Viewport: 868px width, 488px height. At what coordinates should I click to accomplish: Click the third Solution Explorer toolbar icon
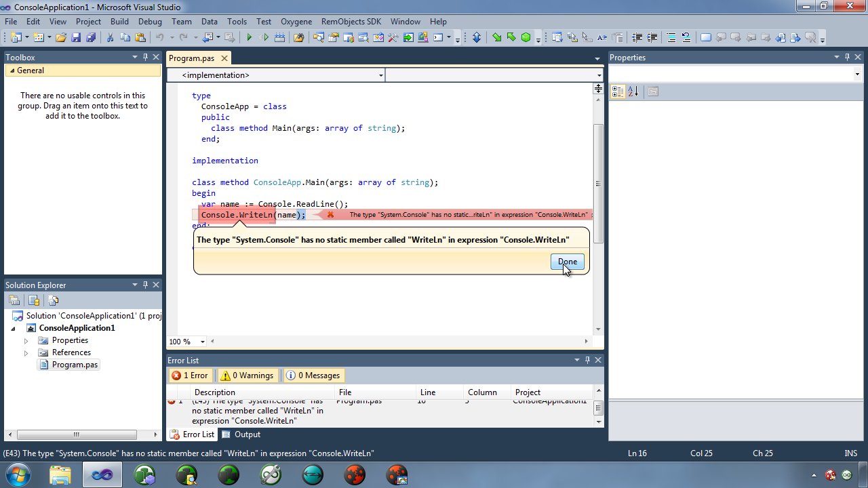(x=54, y=300)
